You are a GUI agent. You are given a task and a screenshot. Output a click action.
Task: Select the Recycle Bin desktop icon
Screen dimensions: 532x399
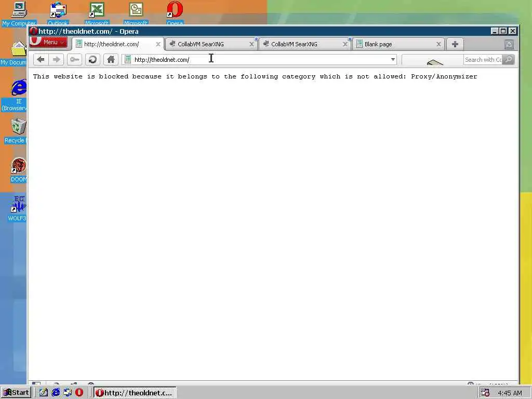point(15,131)
